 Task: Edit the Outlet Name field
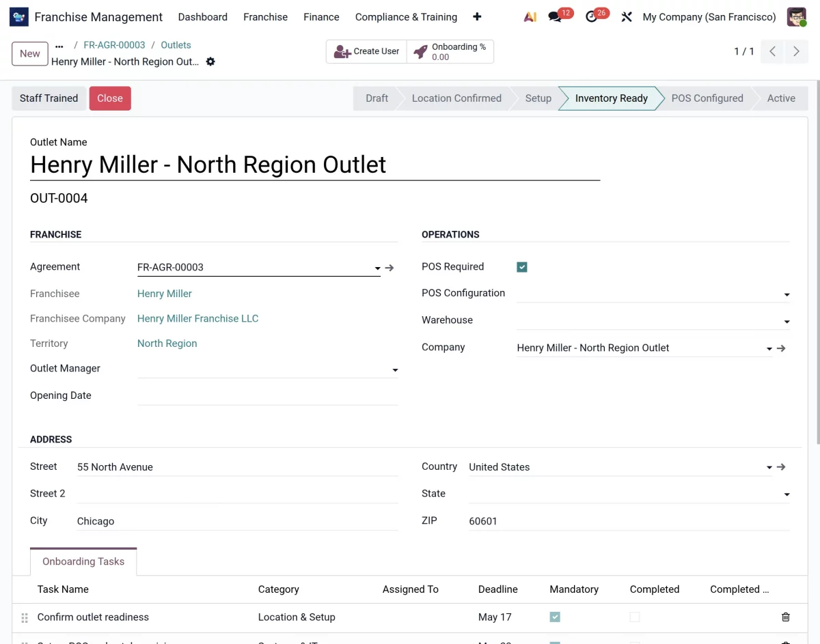[x=315, y=165]
